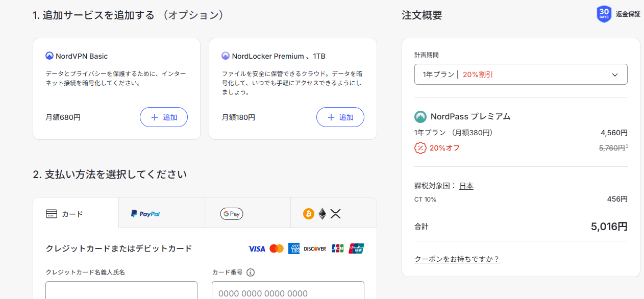Image resolution: width=644 pixels, height=299 pixels.
Task: Click the JCB card logo
Action: (337, 248)
